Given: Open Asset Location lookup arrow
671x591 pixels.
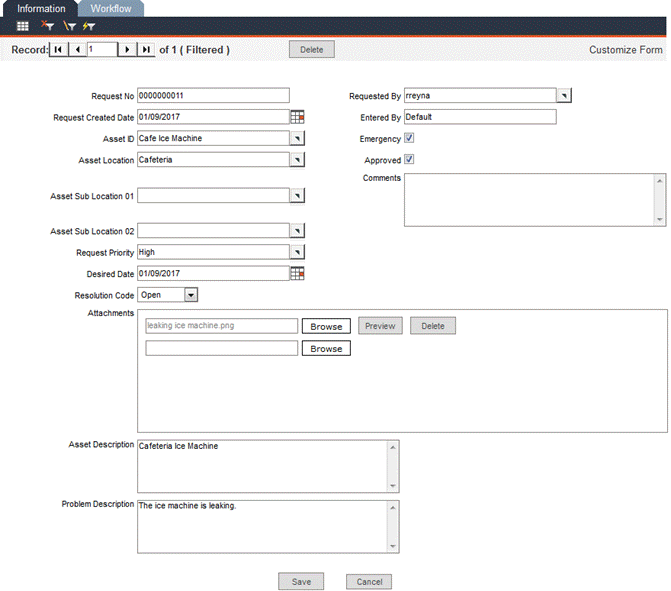Looking at the screenshot, I should coord(297,160).
